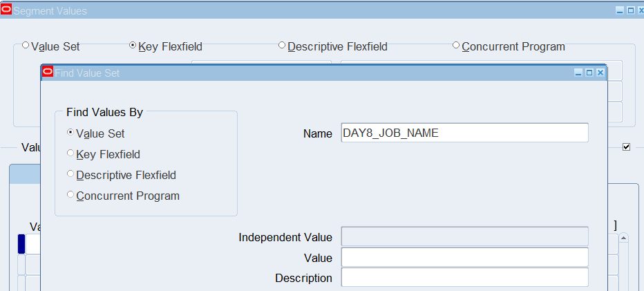The height and width of the screenshot is (291, 644).
Task: Minimize the Segment Values window
Action: tap(621, 10)
